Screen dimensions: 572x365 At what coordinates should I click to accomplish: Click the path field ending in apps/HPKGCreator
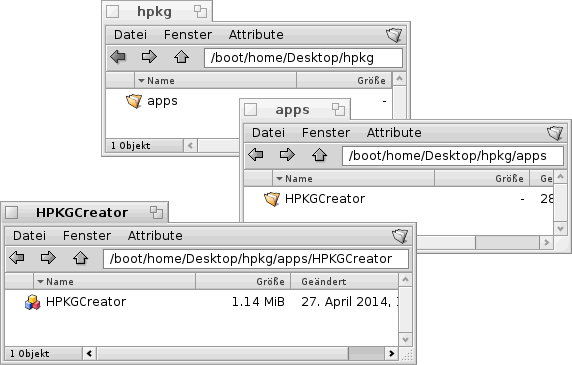pos(256,259)
